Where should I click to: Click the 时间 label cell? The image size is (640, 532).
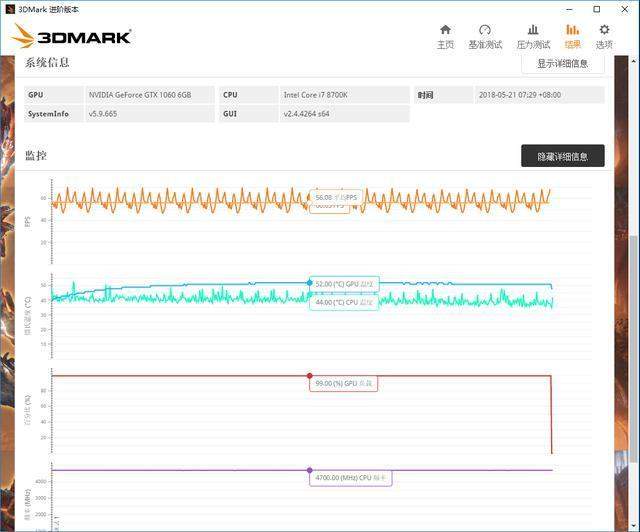pyautogui.click(x=443, y=95)
